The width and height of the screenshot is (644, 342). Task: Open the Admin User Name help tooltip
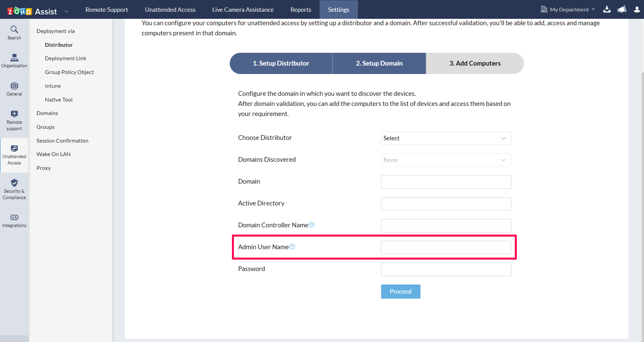point(293,246)
